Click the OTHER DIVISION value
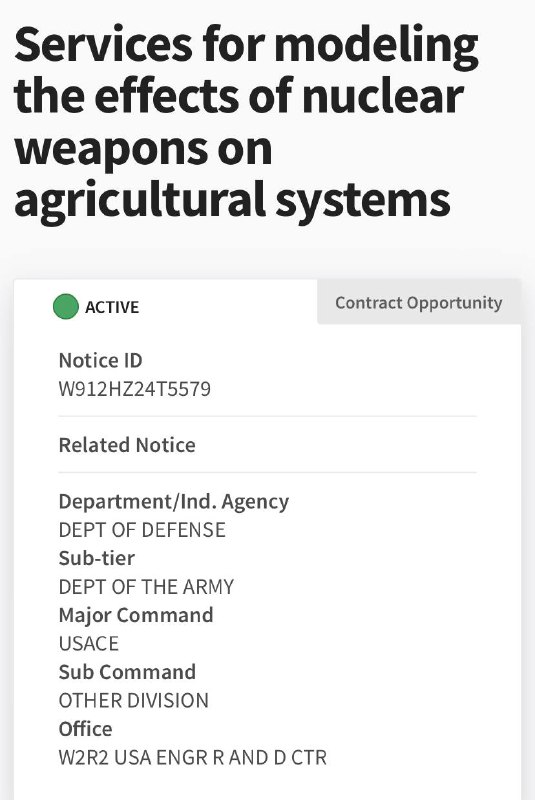 [134, 701]
